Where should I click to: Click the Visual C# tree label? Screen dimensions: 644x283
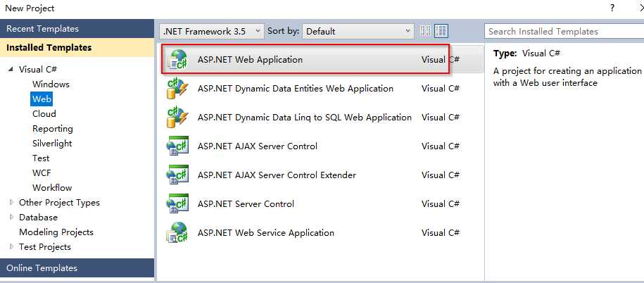click(38, 70)
